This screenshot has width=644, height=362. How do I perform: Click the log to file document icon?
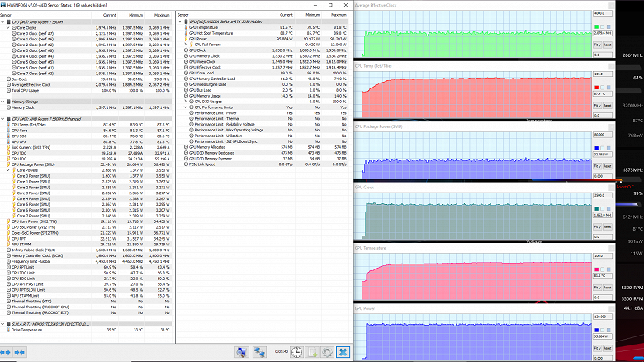[312, 352]
